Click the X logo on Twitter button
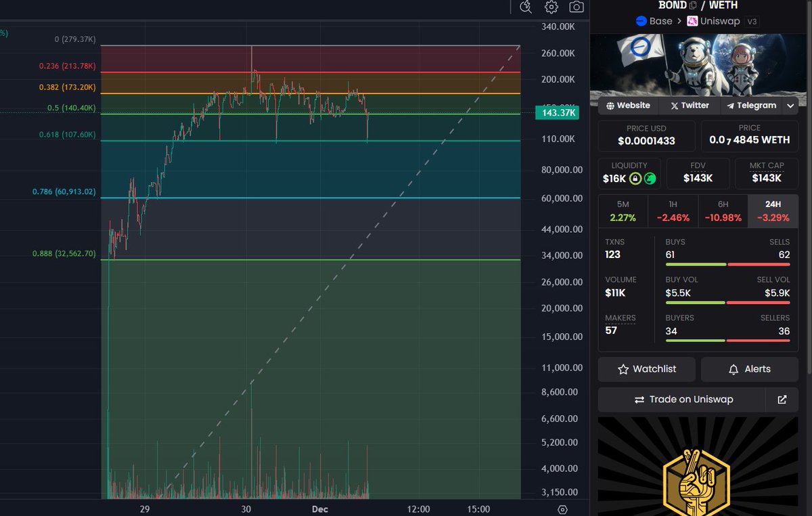 pos(674,106)
